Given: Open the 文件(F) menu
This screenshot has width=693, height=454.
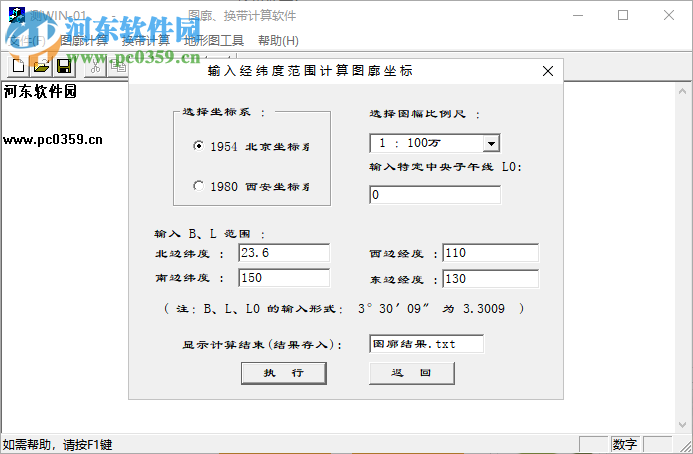Looking at the screenshot, I should 27,41.
